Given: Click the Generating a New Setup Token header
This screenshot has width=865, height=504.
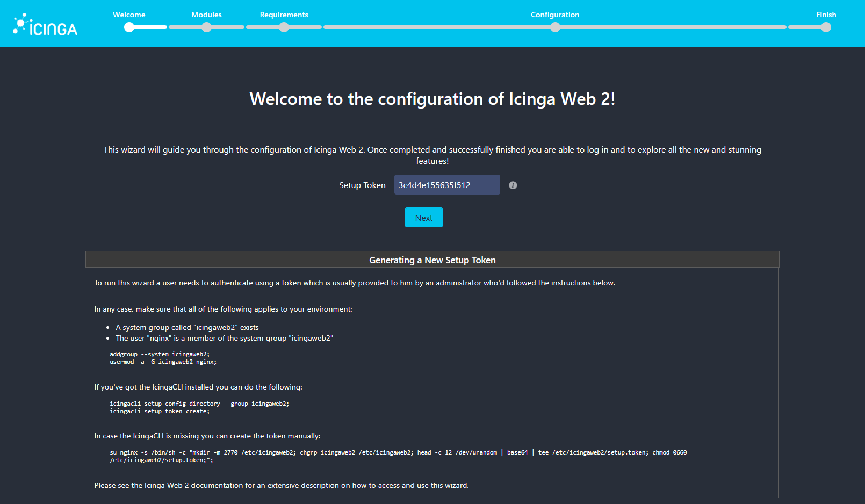Looking at the screenshot, I should (x=432, y=260).
